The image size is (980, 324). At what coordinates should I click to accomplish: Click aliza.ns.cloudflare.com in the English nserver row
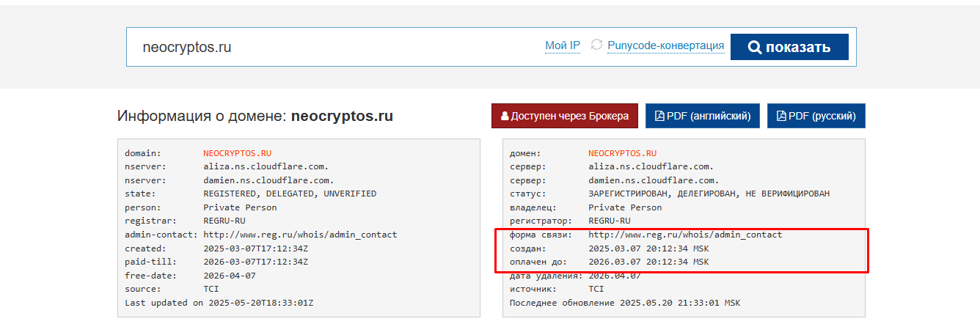coord(266,166)
